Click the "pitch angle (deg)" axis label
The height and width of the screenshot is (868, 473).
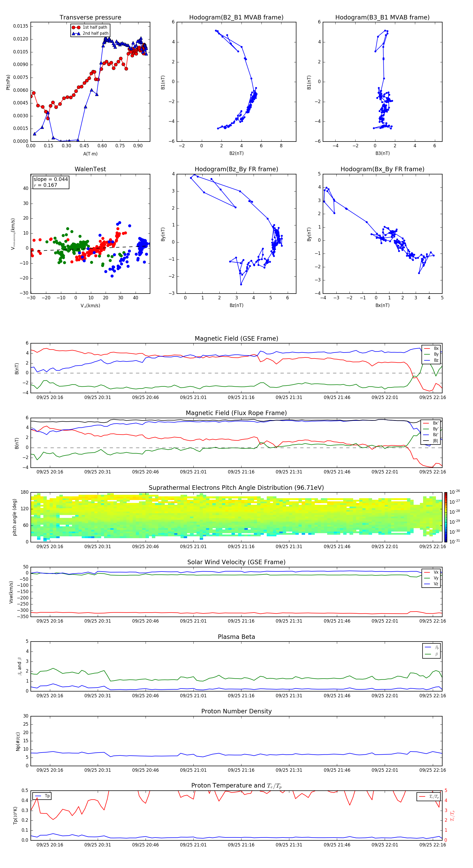(x=14, y=517)
